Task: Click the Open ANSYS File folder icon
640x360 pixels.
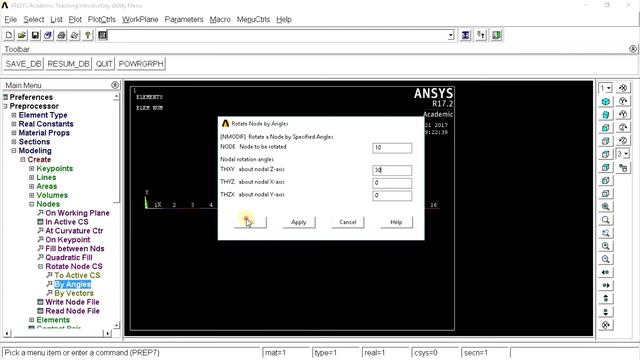Action: [22, 36]
